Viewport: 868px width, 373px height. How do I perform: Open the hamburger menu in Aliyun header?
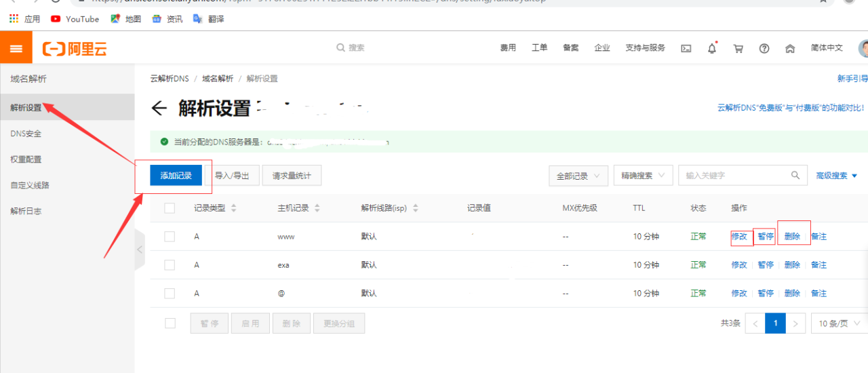(x=16, y=48)
